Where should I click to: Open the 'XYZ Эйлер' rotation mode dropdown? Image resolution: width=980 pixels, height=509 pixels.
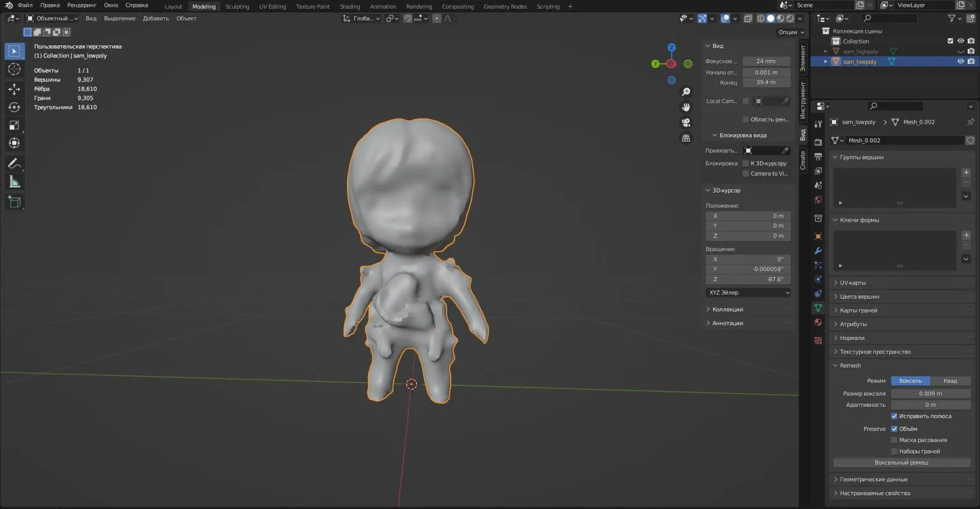click(748, 293)
